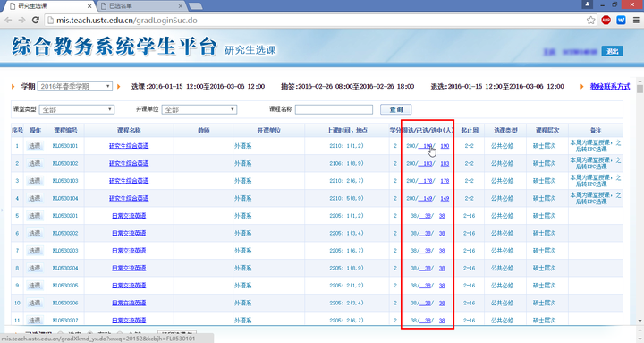Reload the page with the refresh icon

(36, 21)
